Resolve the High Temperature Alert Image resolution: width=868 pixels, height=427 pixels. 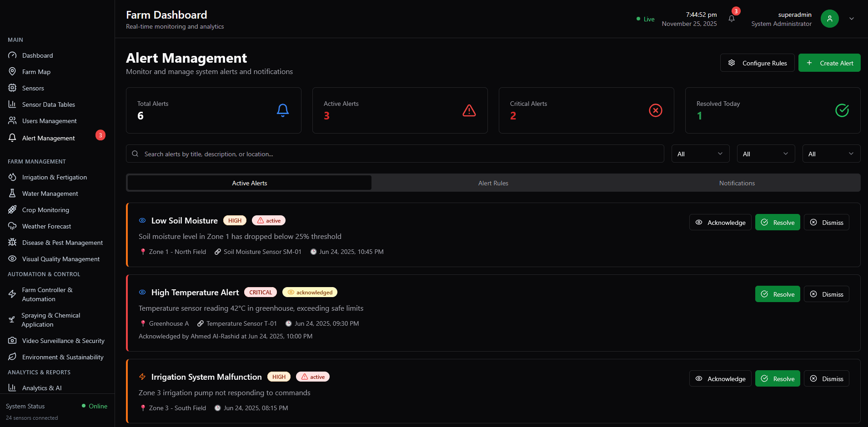coord(778,294)
